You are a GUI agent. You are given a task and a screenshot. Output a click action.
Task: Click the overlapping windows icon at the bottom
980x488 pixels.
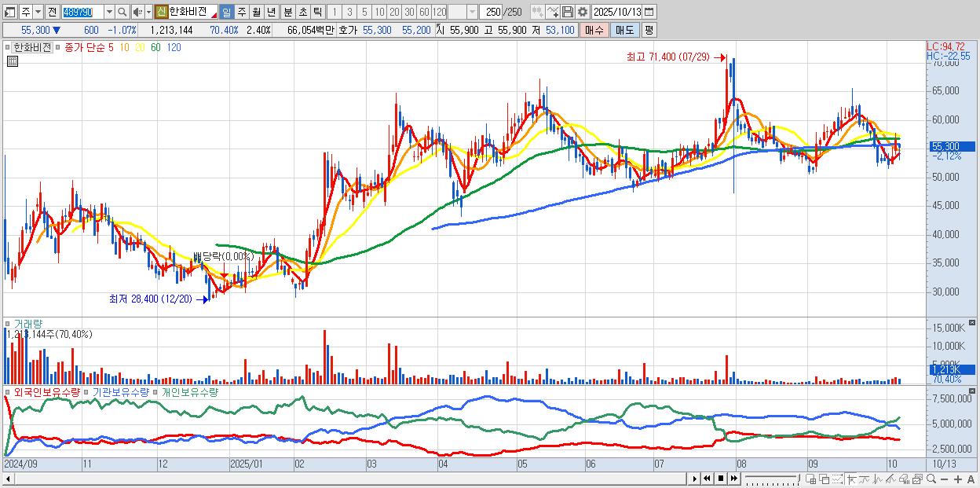point(825,479)
